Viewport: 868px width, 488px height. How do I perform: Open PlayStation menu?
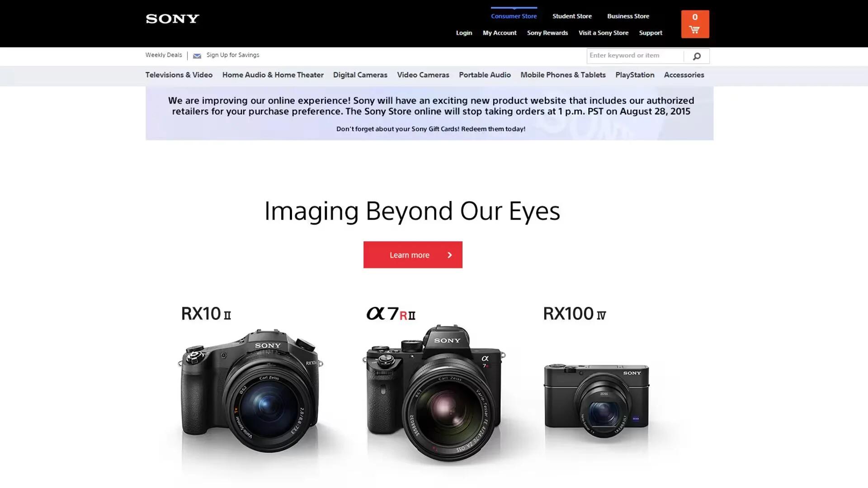coord(635,75)
